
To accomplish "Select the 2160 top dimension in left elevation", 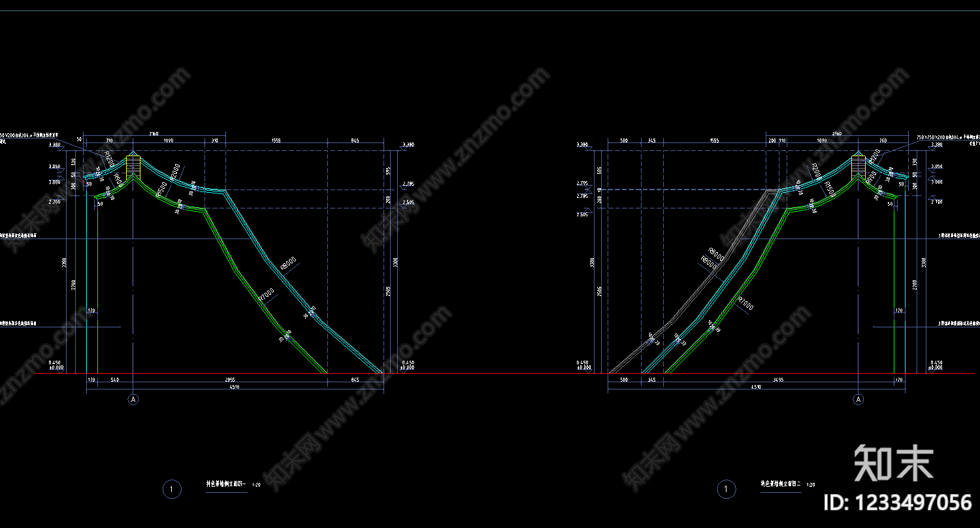I will click(154, 134).
